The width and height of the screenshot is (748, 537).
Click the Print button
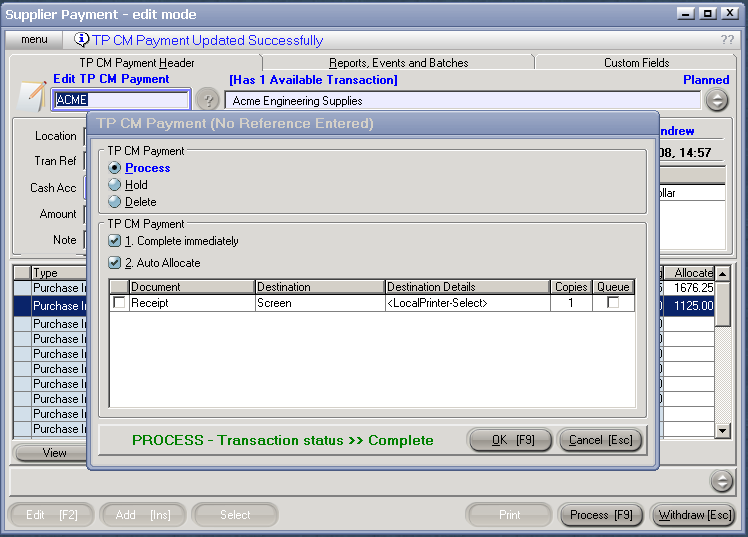(x=509, y=515)
